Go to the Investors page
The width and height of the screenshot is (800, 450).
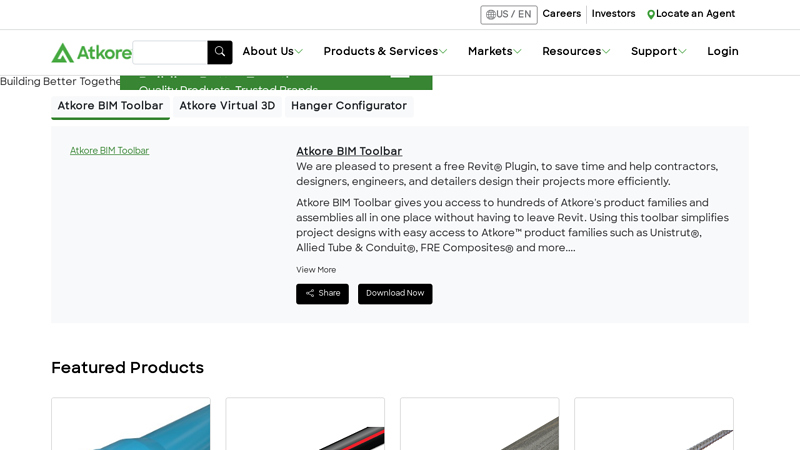point(613,14)
